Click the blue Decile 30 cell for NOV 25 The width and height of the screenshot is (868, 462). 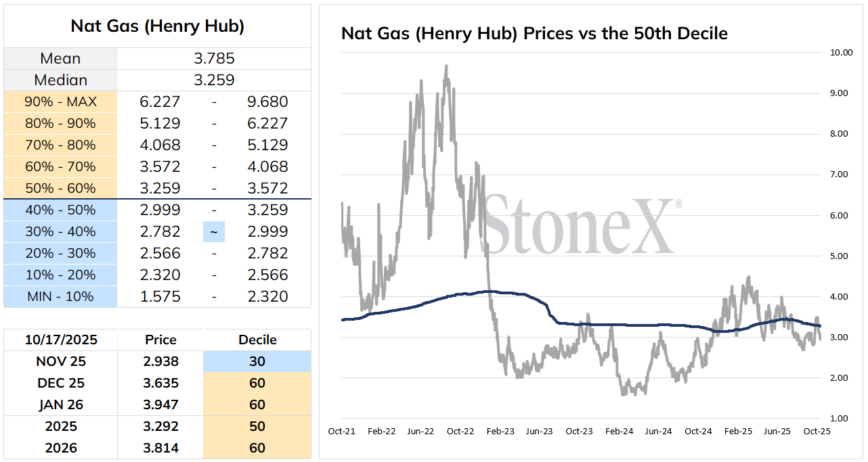[257, 361]
